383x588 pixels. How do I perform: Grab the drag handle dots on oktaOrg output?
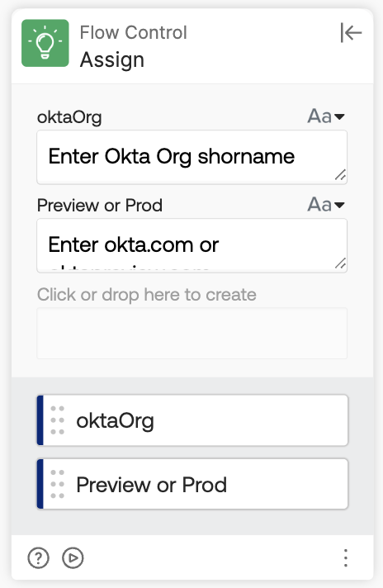[57, 420]
